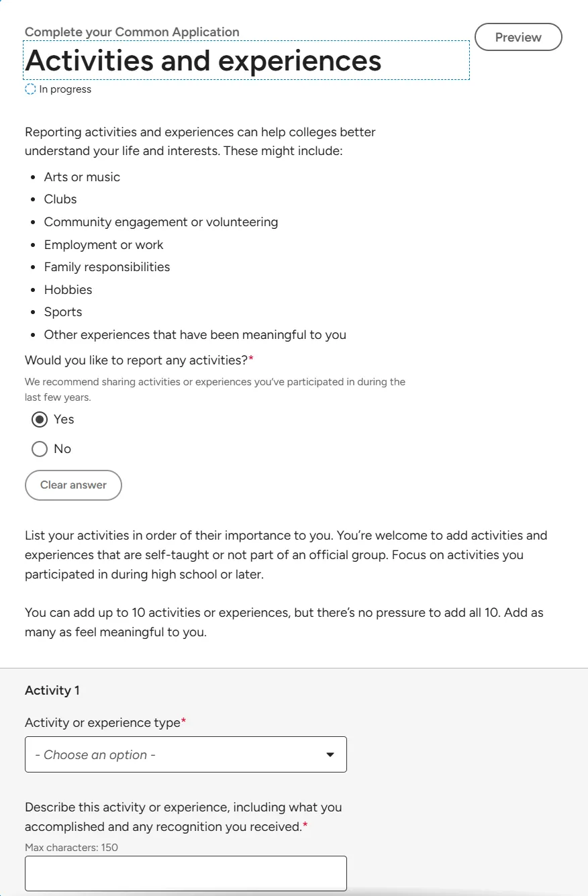Click the dropdown caret arrow icon
Viewport: 588px width, 896px height.
[x=330, y=755]
